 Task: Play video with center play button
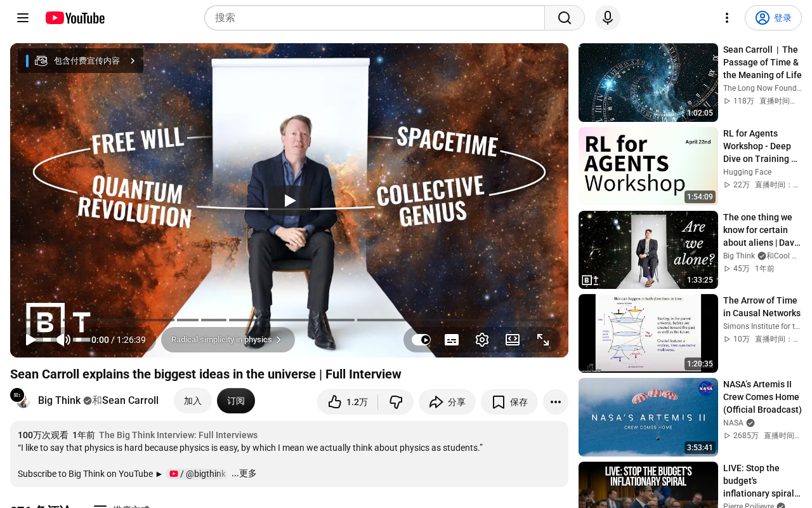[289, 201]
